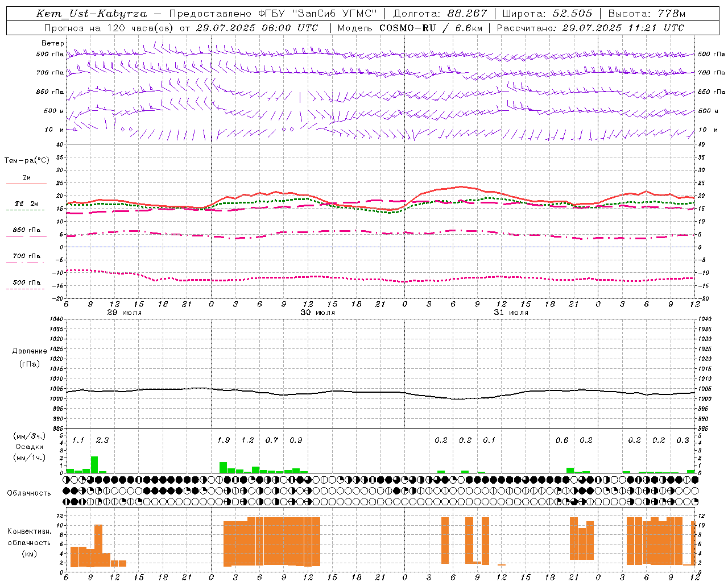Click the Облачность panel label
The image size is (728, 582).
coord(29,493)
